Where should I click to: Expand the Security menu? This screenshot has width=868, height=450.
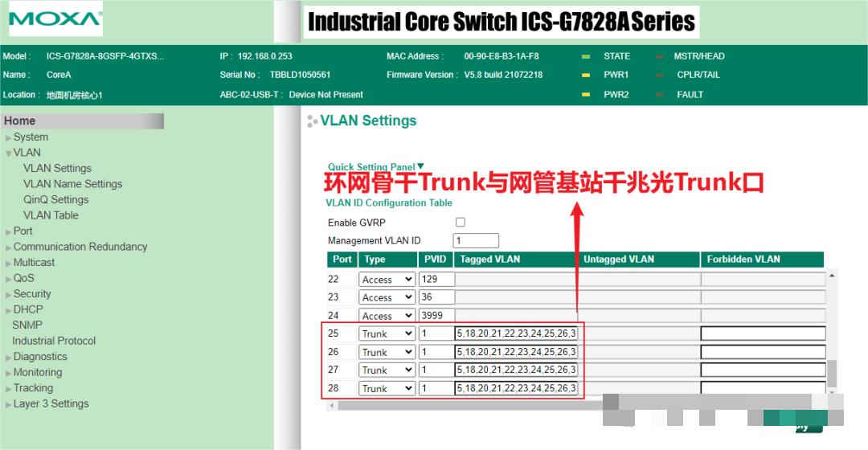click(x=8, y=295)
